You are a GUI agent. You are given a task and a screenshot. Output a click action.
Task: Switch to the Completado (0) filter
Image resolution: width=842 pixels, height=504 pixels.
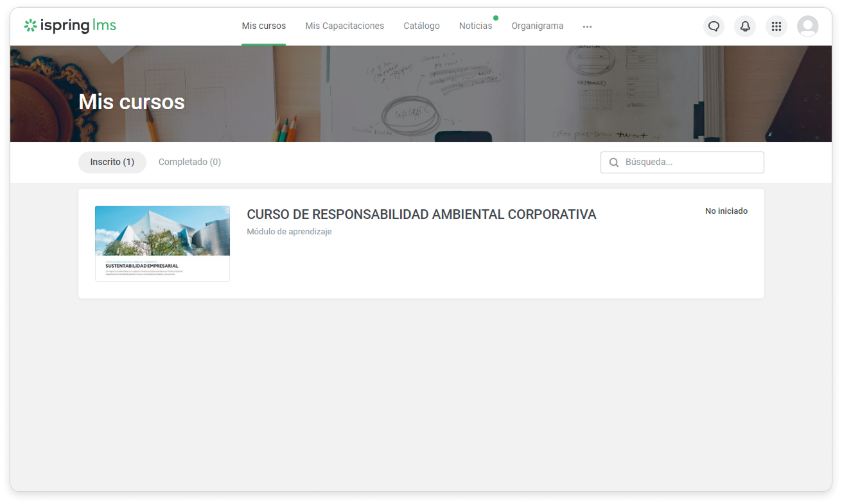point(189,162)
